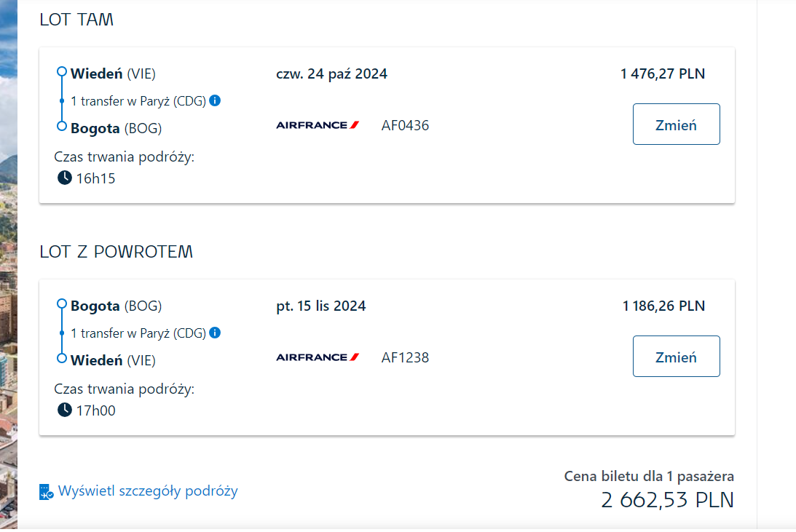796x532 pixels.
Task: Click Air France logo on return flight
Action: point(318,357)
